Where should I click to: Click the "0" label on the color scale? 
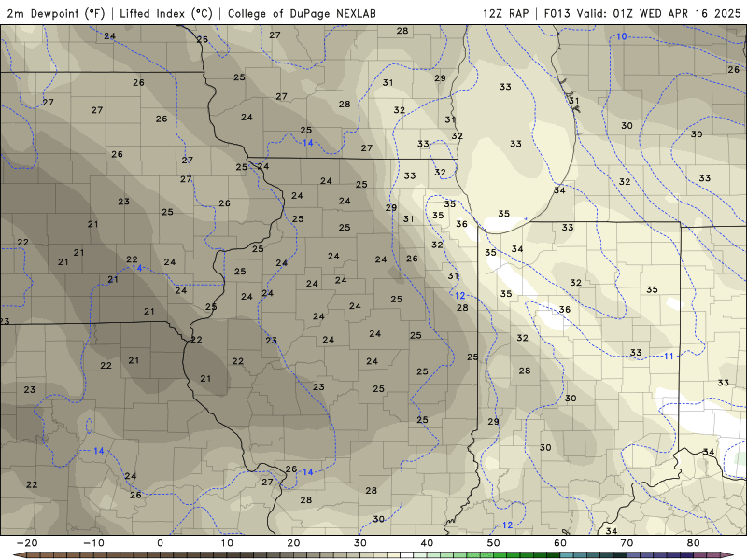tap(160, 543)
